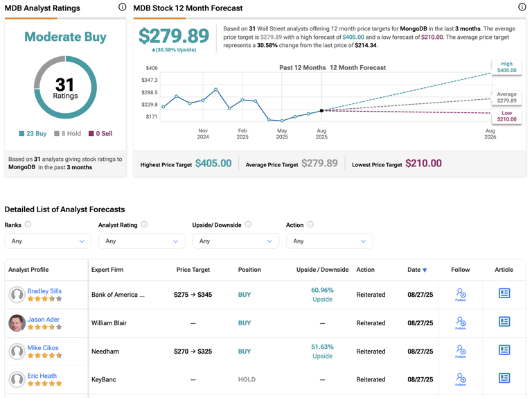Click info icon beside 12 Month Forecast
This screenshot has height=398, width=532.
(522, 7)
